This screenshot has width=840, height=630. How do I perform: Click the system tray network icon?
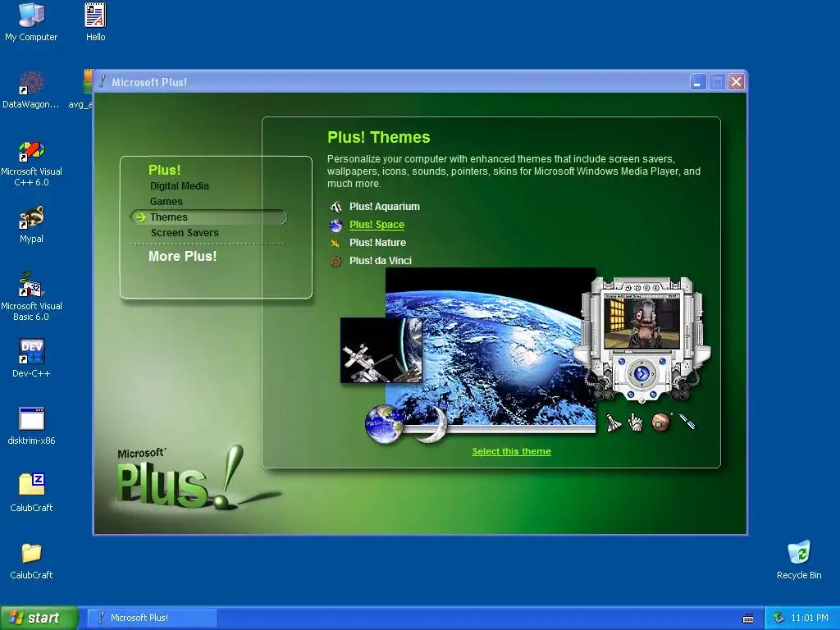(x=779, y=618)
